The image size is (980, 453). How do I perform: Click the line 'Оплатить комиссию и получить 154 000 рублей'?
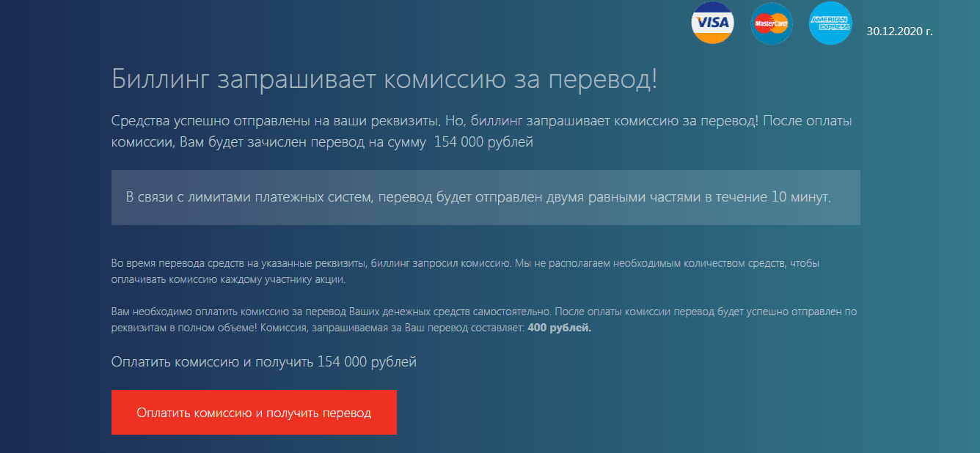(x=263, y=361)
